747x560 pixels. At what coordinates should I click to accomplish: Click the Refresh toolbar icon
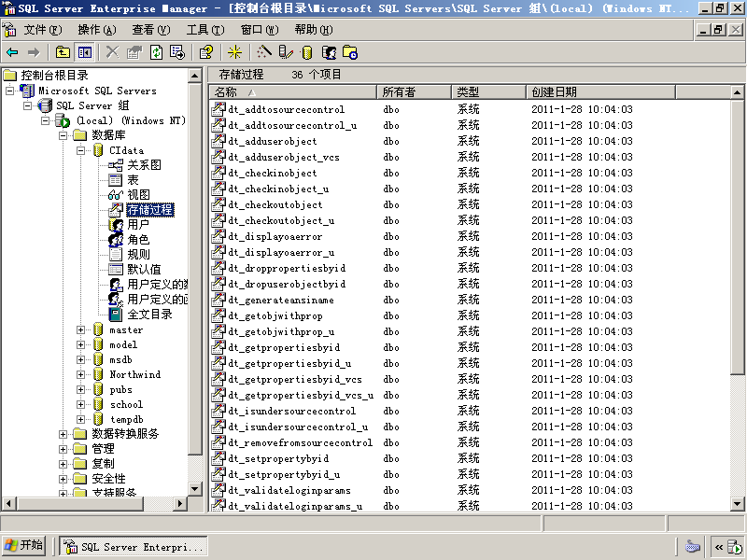156,52
